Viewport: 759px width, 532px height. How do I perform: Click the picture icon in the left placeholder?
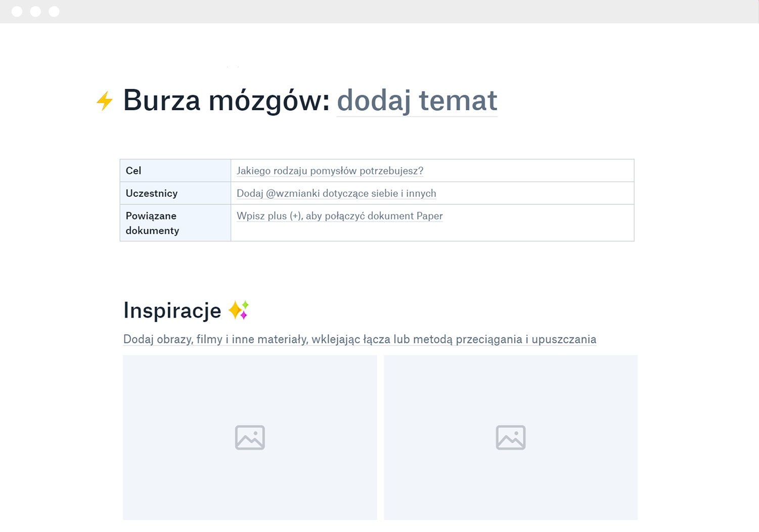click(x=250, y=437)
